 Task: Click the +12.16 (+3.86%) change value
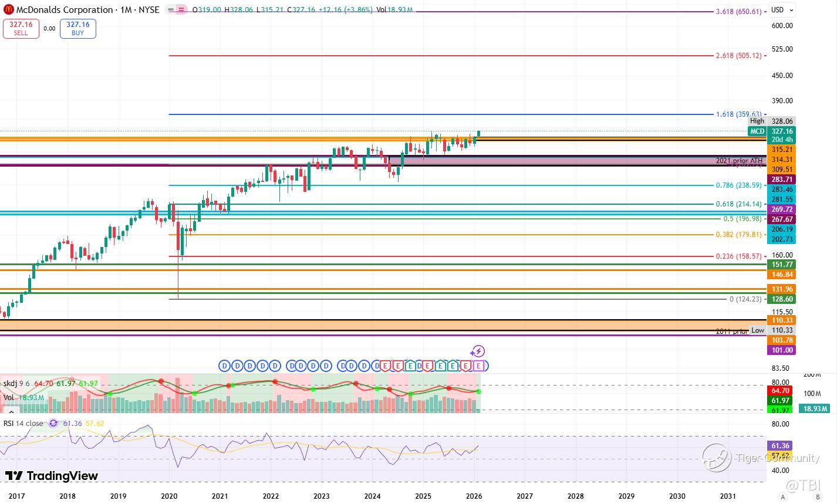[345, 9]
